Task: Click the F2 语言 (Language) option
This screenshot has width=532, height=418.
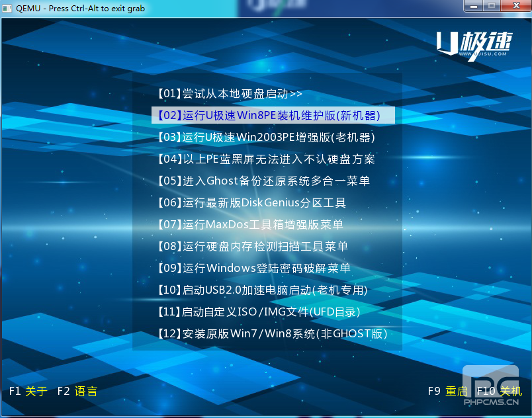Action: 77,391
